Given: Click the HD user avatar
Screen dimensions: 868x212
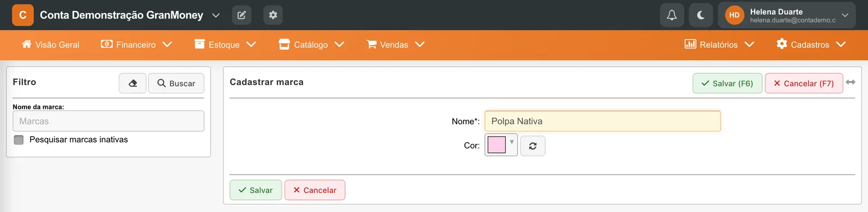Looking at the screenshot, I should click(734, 15).
